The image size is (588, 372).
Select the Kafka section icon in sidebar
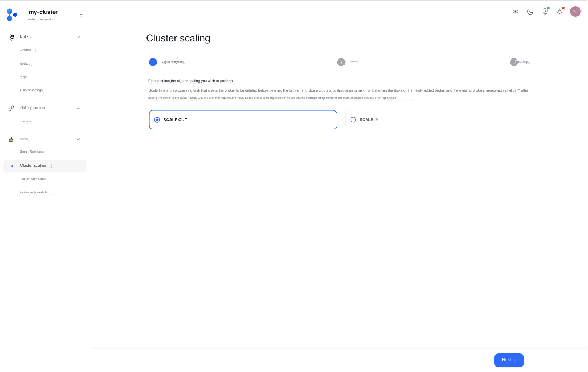tap(12, 37)
